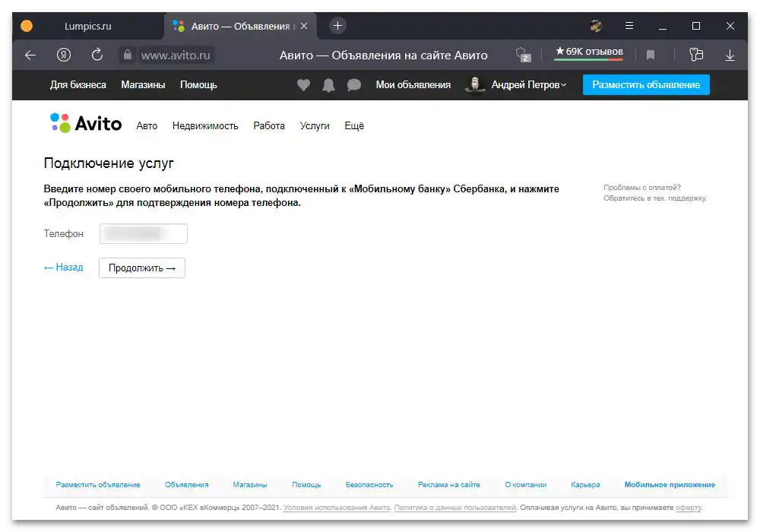
Task: Go back with the browser back arrow
Action: pos(30,55)
